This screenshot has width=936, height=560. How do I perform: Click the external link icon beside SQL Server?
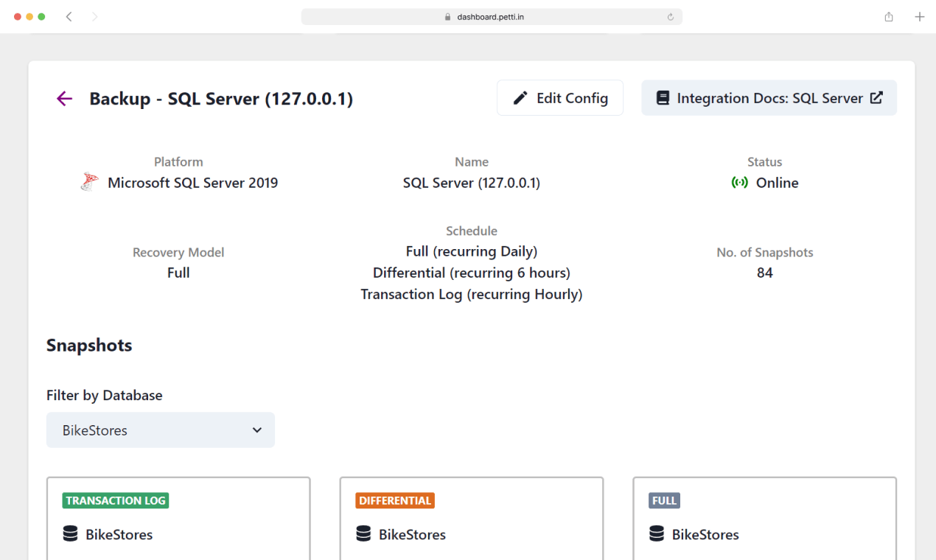point(876,97)
